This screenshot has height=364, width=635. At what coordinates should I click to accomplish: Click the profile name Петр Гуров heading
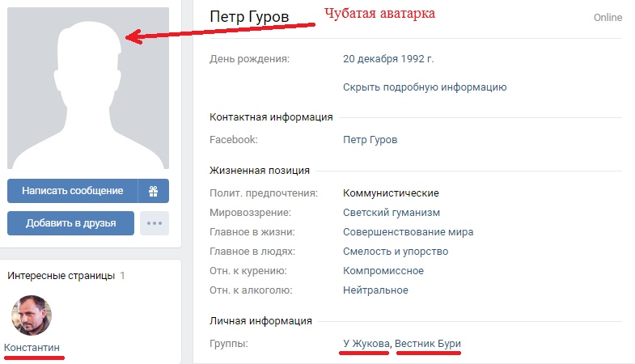tap(248, 17)
